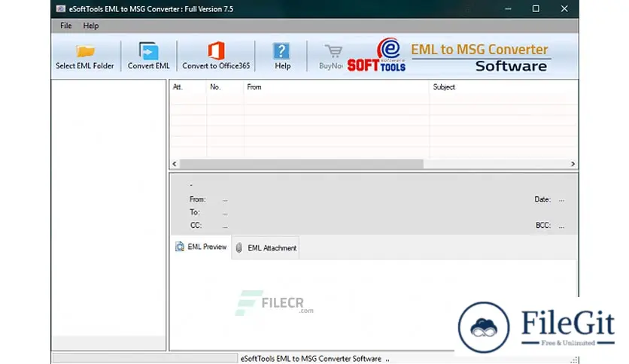
Task: Click the eSoftTools logo in the banner
Action: pyautogui.click(x=376, y=56)
